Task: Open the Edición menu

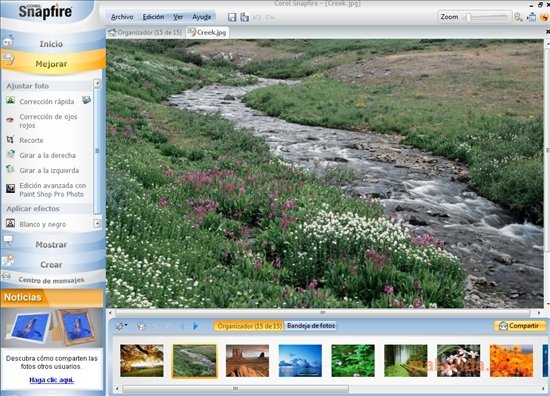Action: [153, 17]
